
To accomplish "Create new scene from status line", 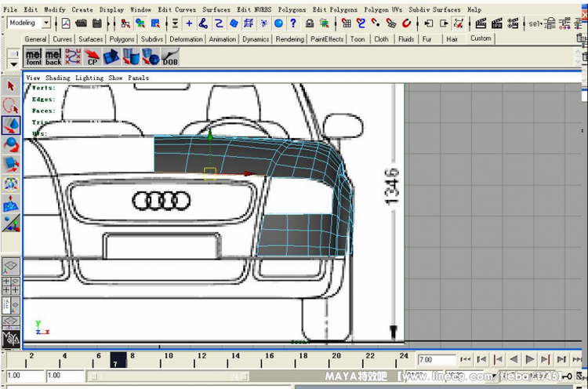I will (x=66, y=24).
